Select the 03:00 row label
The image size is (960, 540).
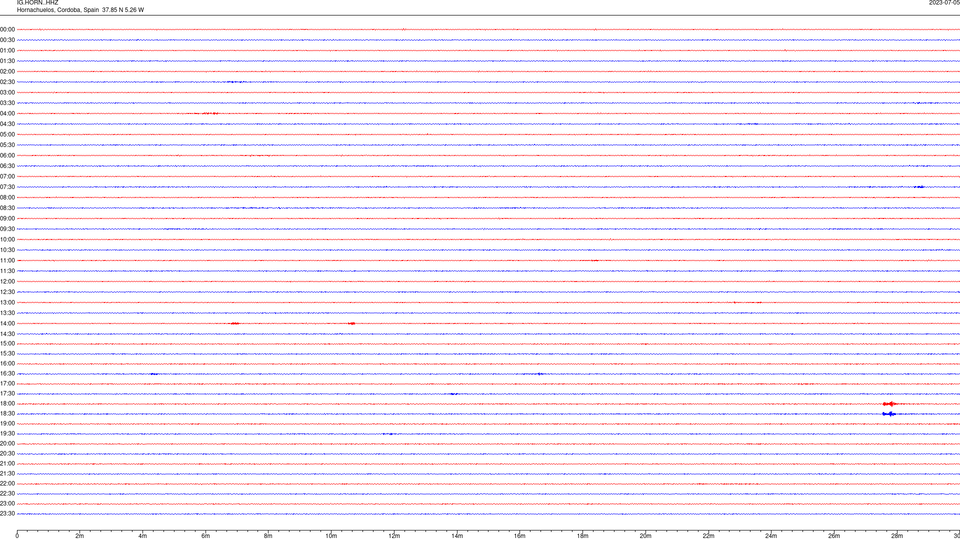click(x=7, y=92)
